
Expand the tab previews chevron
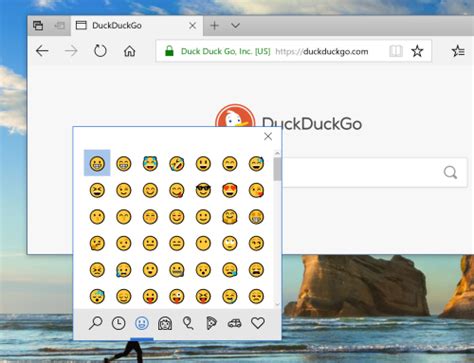tap(235, 25)
